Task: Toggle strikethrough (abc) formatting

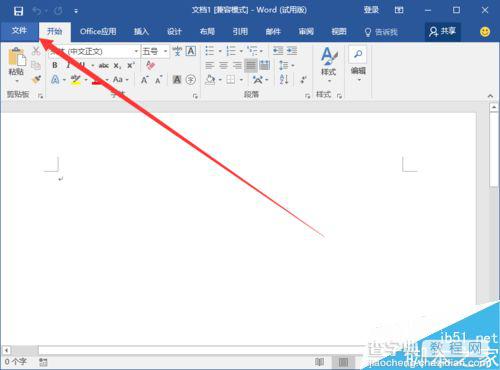Action: [104, 65]
